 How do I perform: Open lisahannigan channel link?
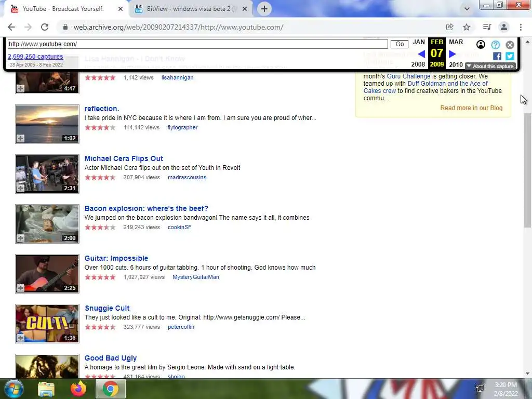(178, 78)
